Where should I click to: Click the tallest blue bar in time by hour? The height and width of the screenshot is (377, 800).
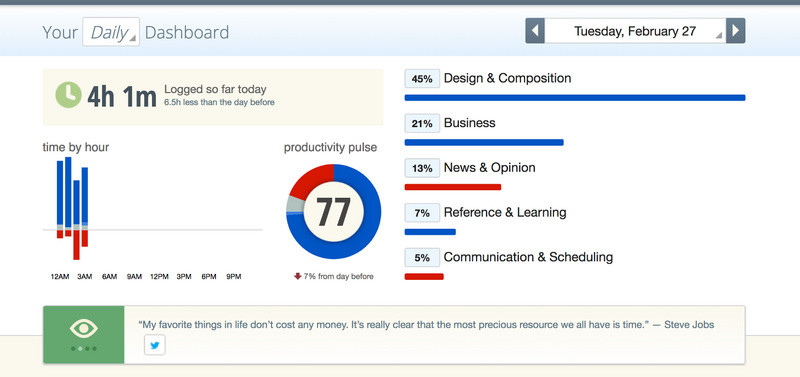click(68, 192)
